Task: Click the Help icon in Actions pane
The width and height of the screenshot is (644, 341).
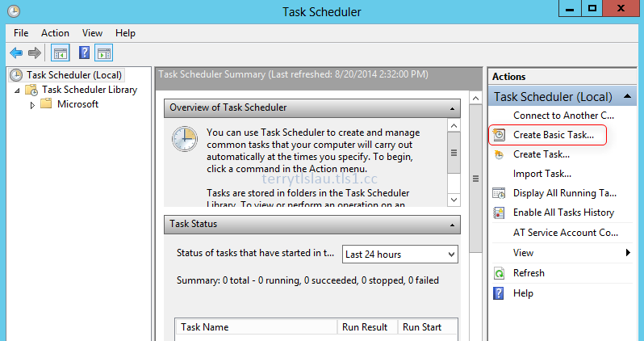Action: 499,293
